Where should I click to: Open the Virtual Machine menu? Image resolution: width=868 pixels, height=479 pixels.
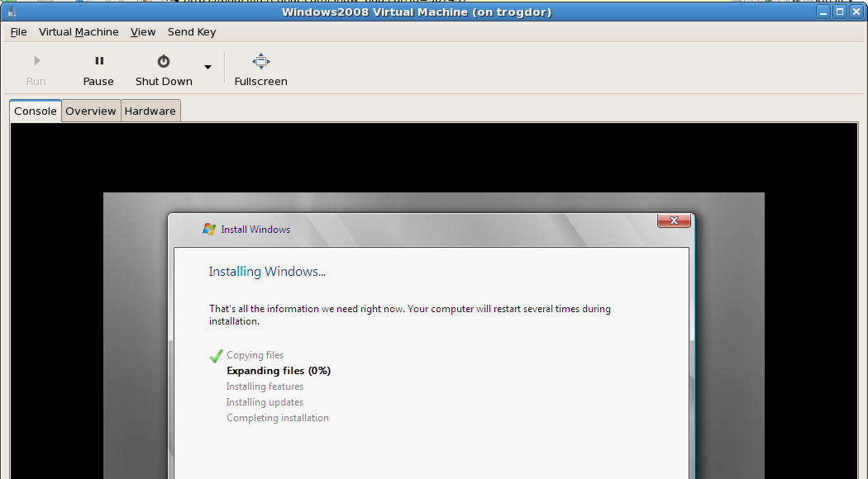tap(79, 32)
